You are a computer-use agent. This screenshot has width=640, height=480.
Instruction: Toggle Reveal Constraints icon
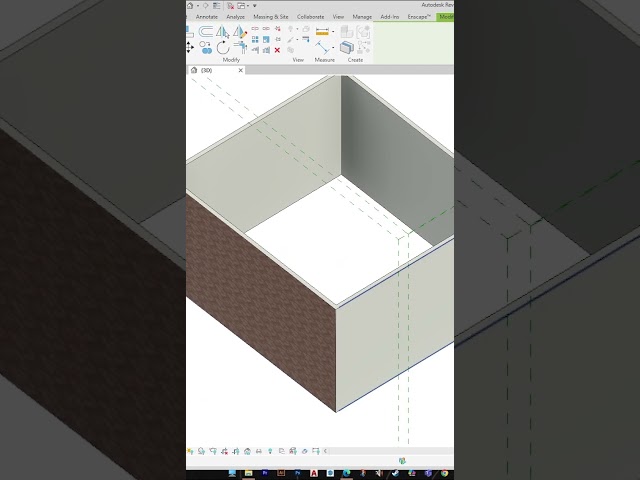pos(316,451)
